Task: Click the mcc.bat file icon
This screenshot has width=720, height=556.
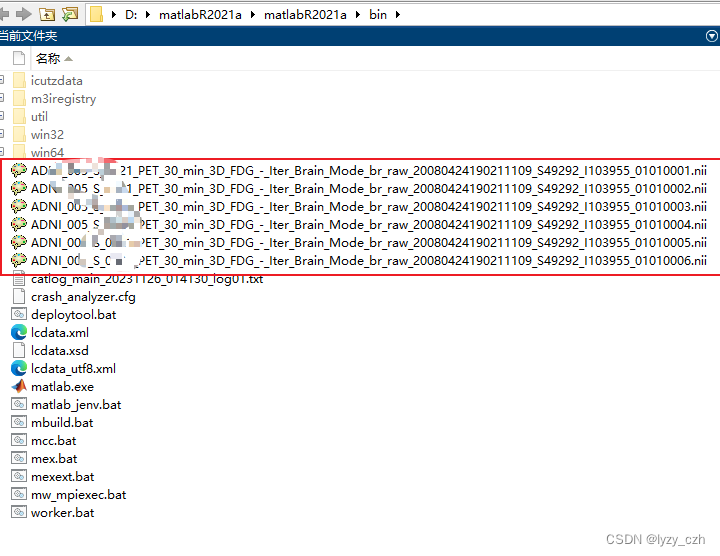Action: coord(19,440)
